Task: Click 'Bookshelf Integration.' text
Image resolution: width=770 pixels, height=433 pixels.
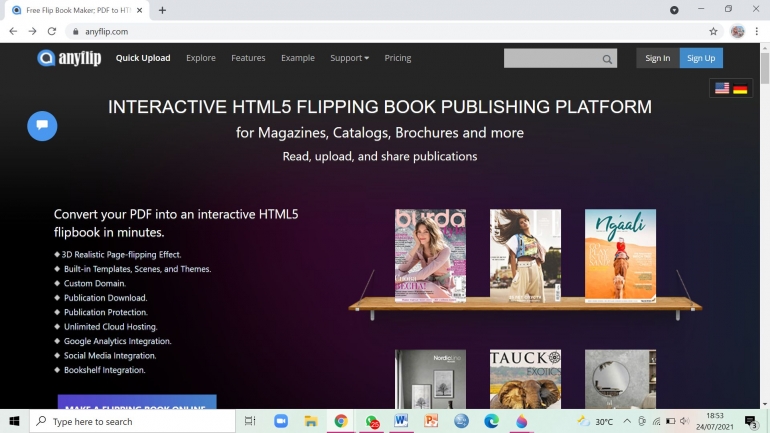Action: (x=105, y=370)
